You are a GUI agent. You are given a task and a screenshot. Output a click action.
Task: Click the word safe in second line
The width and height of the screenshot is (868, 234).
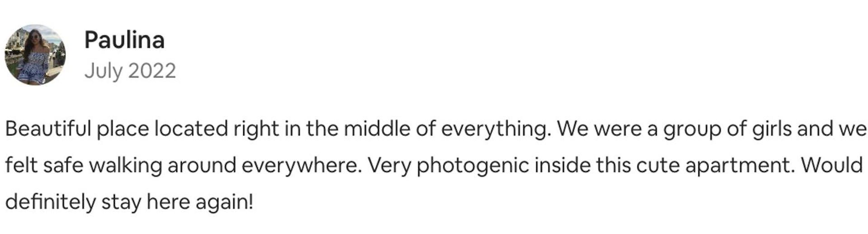click(63, 165)
